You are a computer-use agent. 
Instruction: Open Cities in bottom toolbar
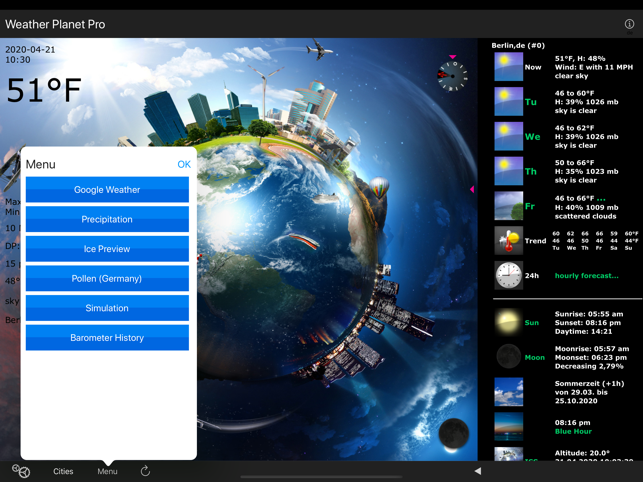click(x=63, y=471)
